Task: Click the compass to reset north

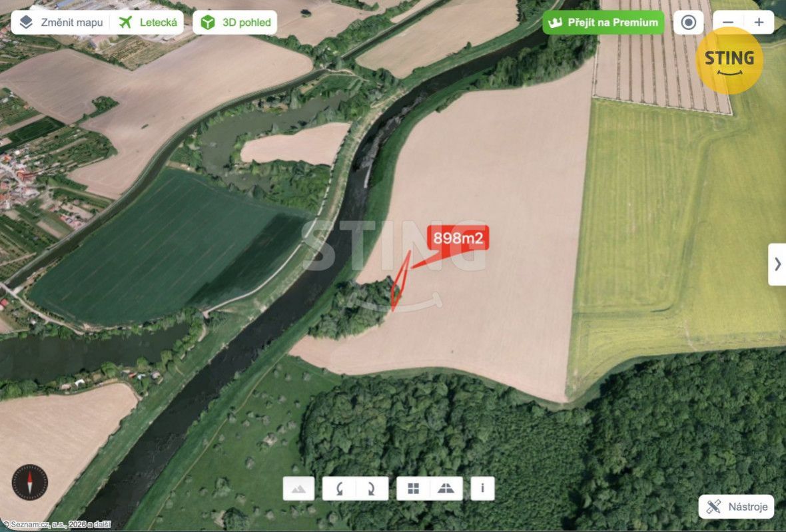Action: click(30, 483)
